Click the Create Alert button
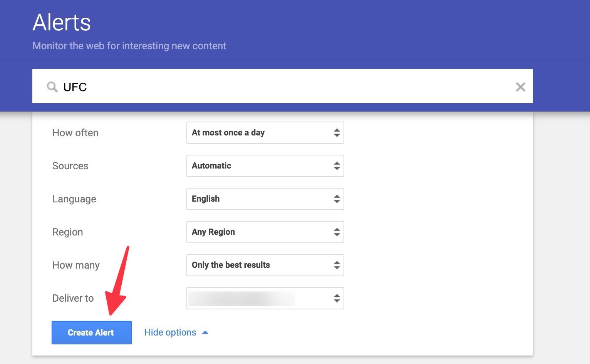 (x=92, y=332)
